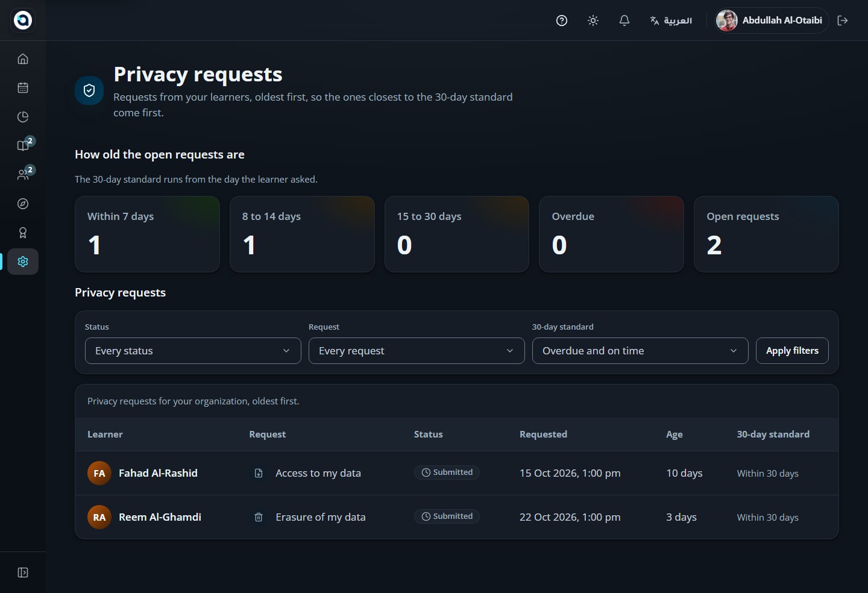Open the home icon in the sidebar
This screenshot has width=868, height=593.
[23, 59]
